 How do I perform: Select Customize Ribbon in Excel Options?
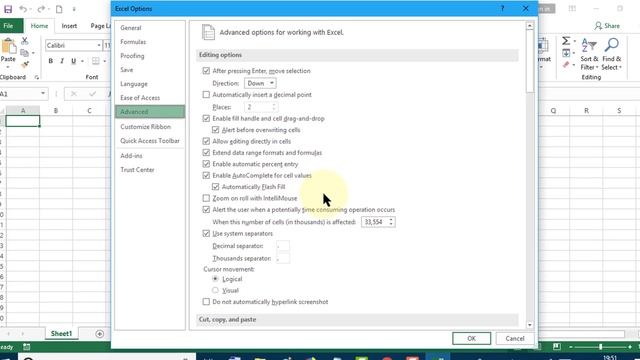(145, 127)
